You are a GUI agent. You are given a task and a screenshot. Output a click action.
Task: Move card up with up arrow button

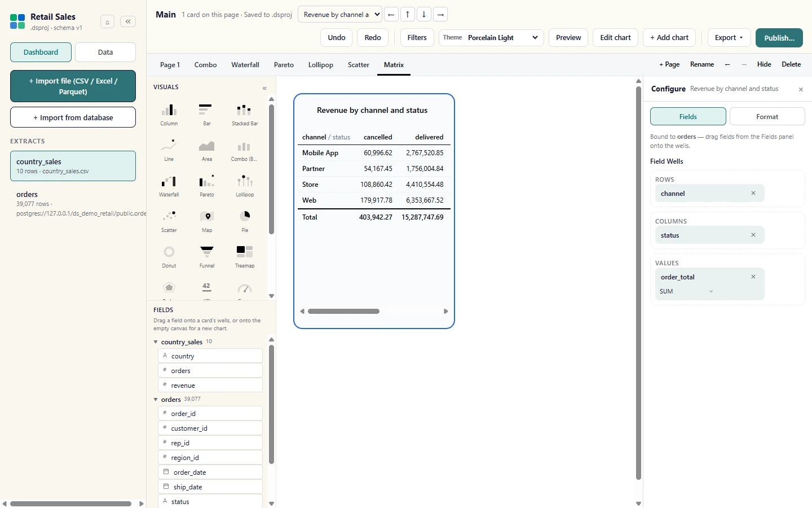pos(408,15)
